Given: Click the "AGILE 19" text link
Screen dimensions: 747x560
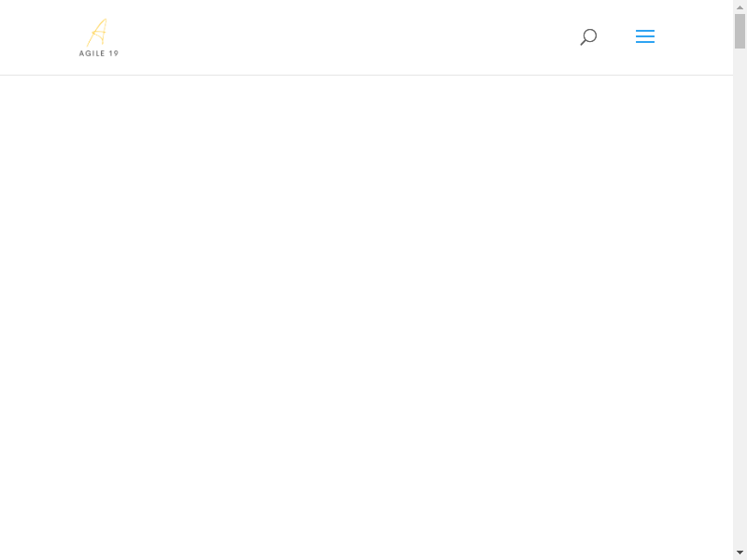Looking at the screenshot, I should pos(98,53).
